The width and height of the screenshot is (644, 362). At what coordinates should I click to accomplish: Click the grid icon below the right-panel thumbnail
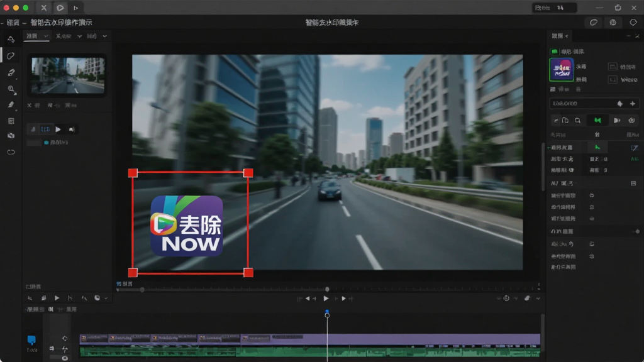(x=553, y=89)
